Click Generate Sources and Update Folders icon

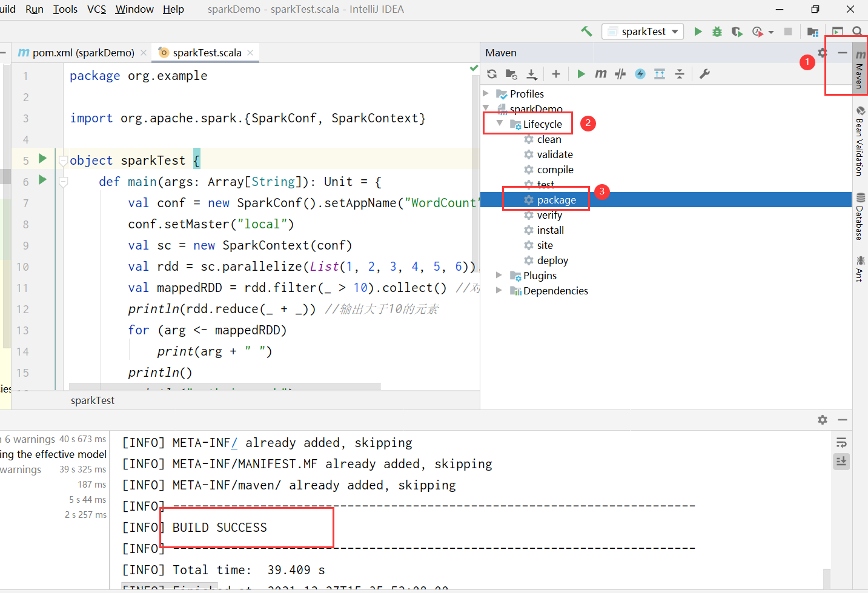coord(511,74)
